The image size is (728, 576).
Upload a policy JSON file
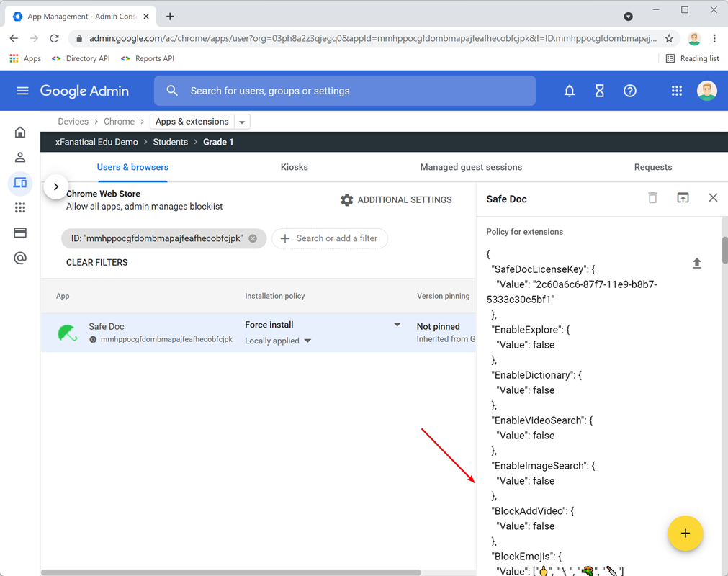(696, 264)
